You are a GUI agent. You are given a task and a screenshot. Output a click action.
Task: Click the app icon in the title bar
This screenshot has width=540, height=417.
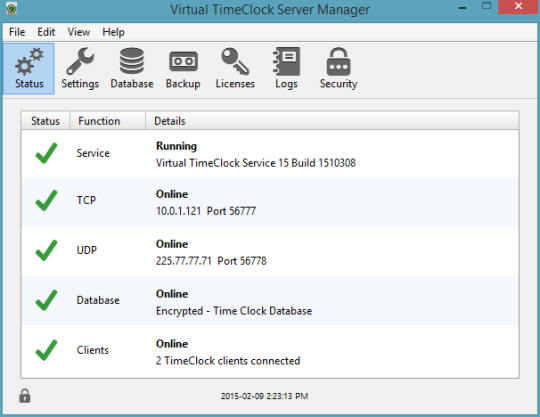click(x=11, y=9)
